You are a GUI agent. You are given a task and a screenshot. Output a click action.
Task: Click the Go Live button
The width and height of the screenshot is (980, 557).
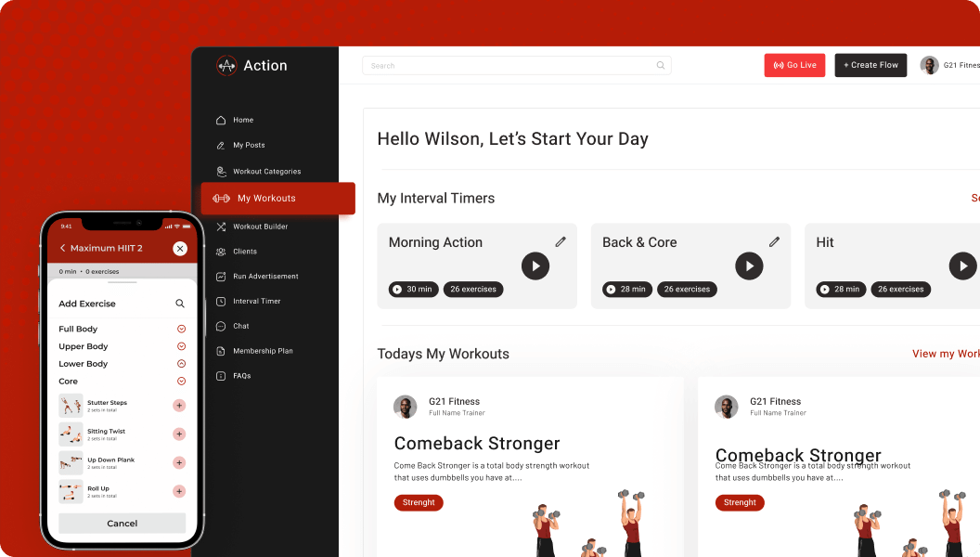coord(795,65)
